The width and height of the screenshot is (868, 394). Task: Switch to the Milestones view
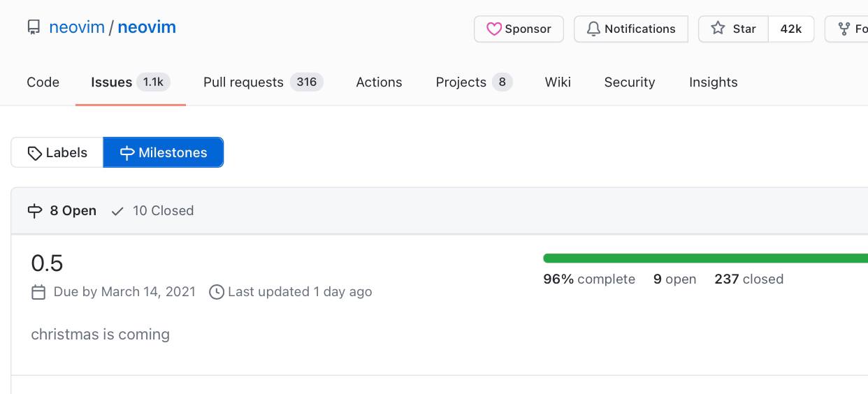coord(164,152)
